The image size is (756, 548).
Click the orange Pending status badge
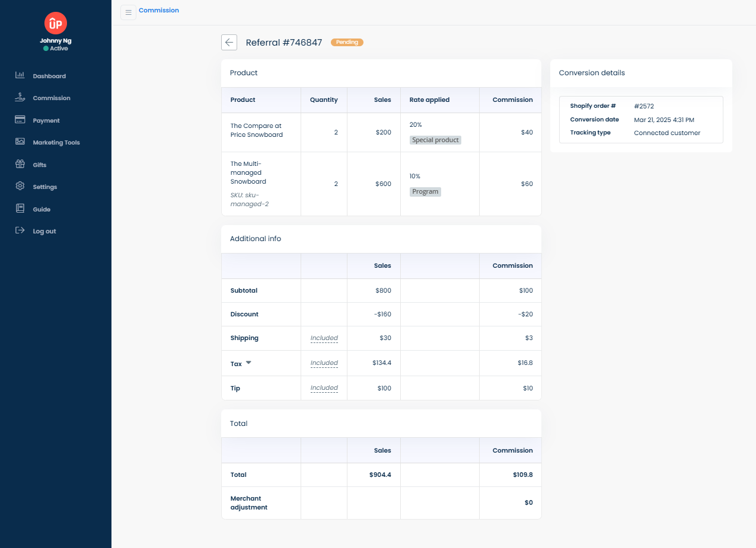coord(347,43)
